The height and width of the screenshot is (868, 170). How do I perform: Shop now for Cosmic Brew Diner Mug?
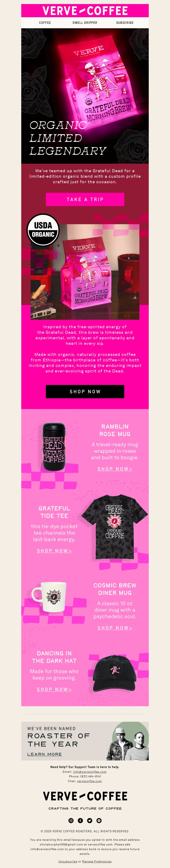point(115,628)
